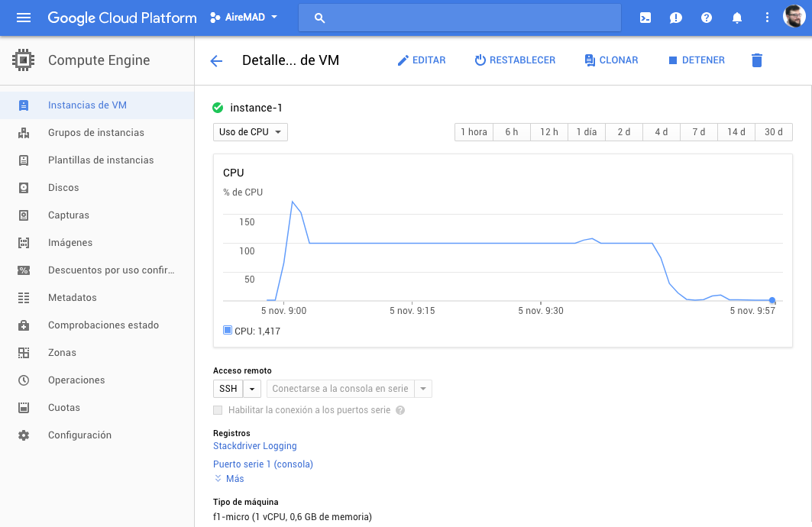The width and height of the screenshot is (812, 527).
Task: Toggle the CPU legend color box
Action: [227, 331]
